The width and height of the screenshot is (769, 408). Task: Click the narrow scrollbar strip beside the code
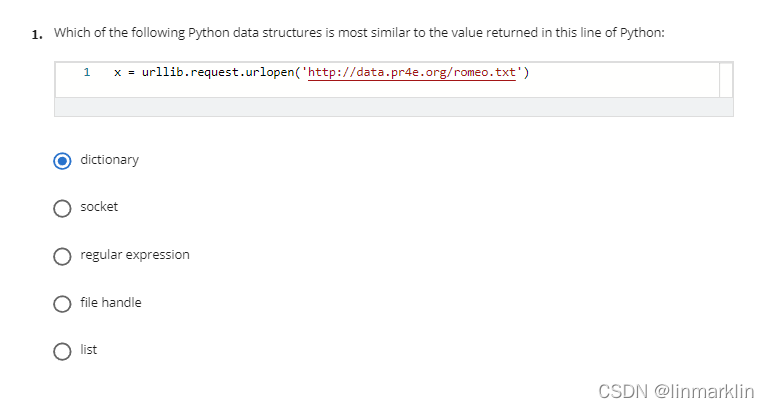[x=726, y=80]
